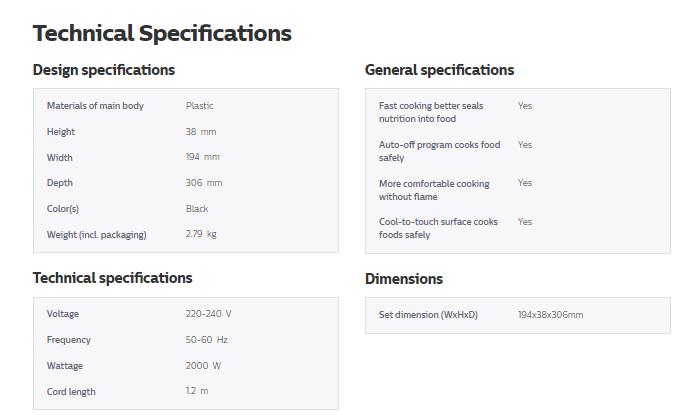Click the Depth label
The image size is (688, 415).
(60, 183)
